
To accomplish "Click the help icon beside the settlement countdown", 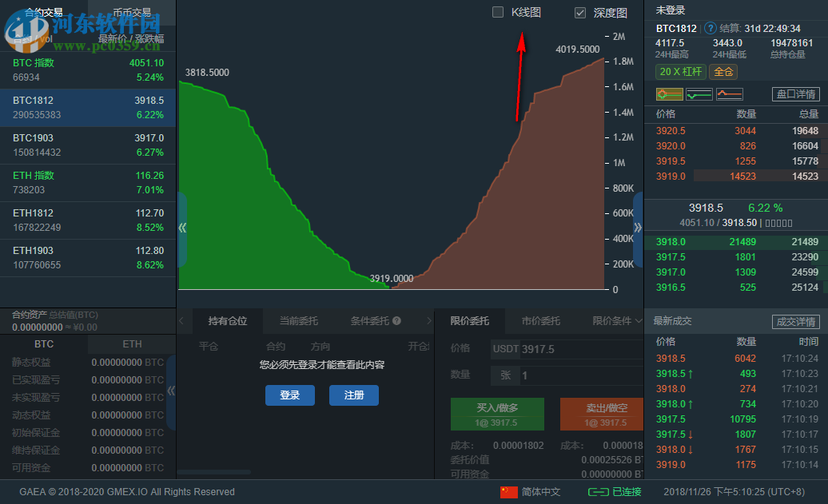I will pos(711,27).
